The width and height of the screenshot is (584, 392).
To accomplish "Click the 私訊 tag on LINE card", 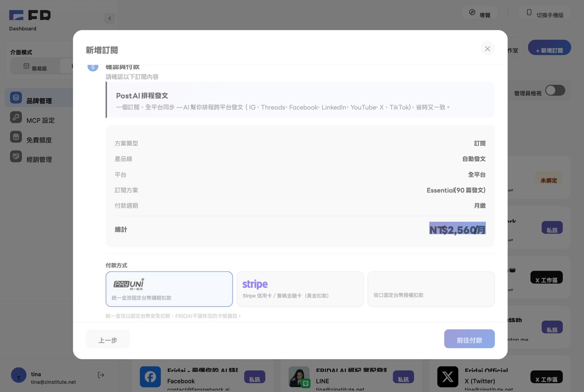I will (x=404, y=377).
